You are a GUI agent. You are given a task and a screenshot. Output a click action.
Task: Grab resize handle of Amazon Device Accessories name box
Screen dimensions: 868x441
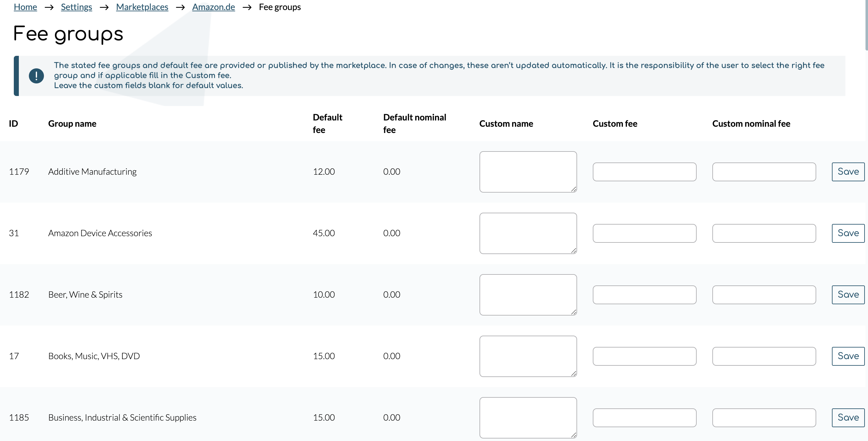574,251
